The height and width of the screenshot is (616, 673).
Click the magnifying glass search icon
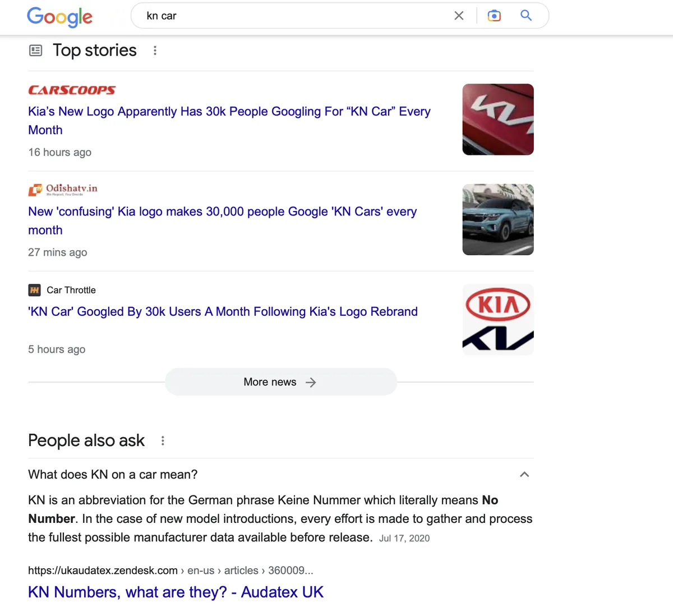[x=526, y=15]
